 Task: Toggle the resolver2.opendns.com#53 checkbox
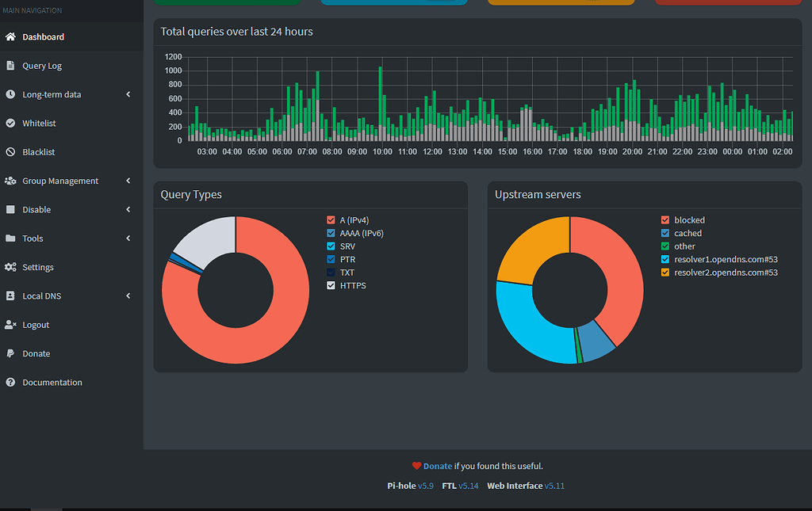pos(665,273)
